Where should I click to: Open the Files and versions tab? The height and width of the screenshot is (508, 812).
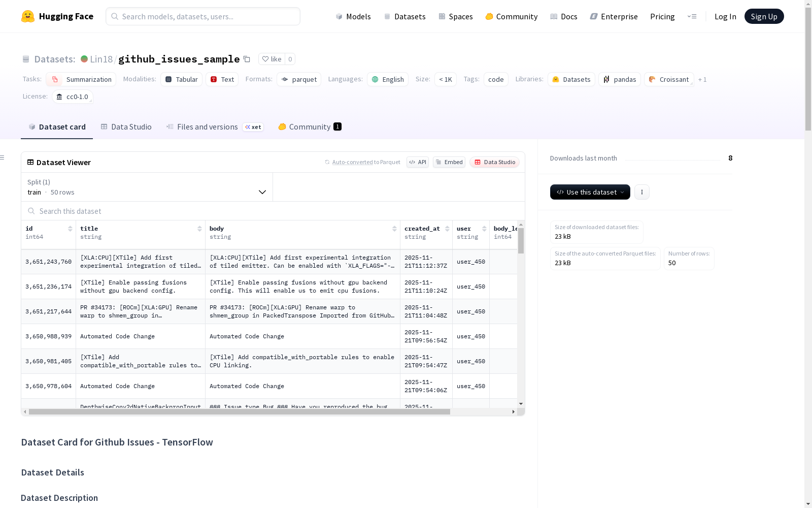(x=215, y=127)
